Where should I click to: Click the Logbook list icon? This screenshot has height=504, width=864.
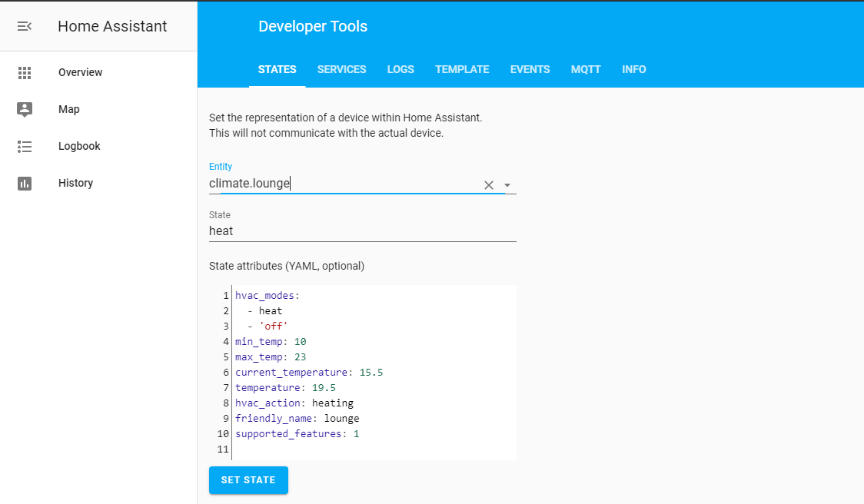(x=25, y=147)
